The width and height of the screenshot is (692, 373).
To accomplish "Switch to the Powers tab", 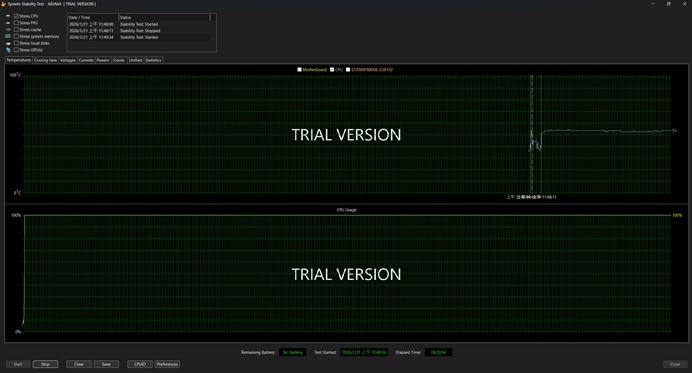I will coord(103,60).
